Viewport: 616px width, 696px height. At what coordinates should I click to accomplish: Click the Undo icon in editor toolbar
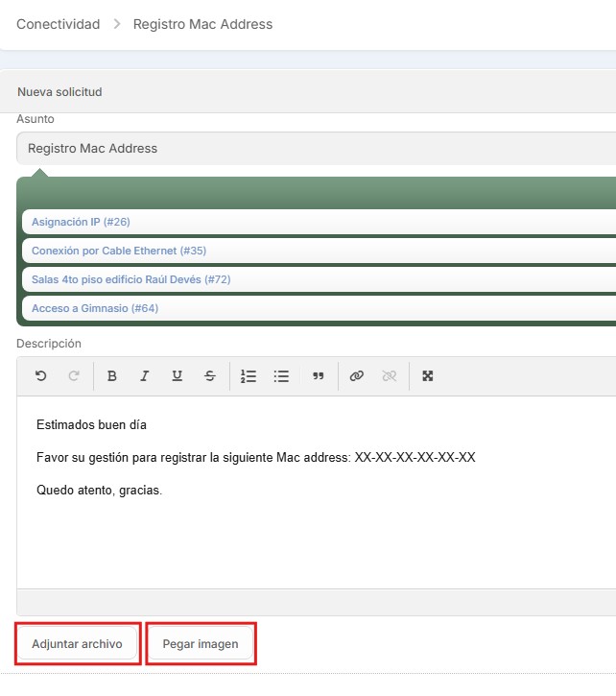(40, 376)
